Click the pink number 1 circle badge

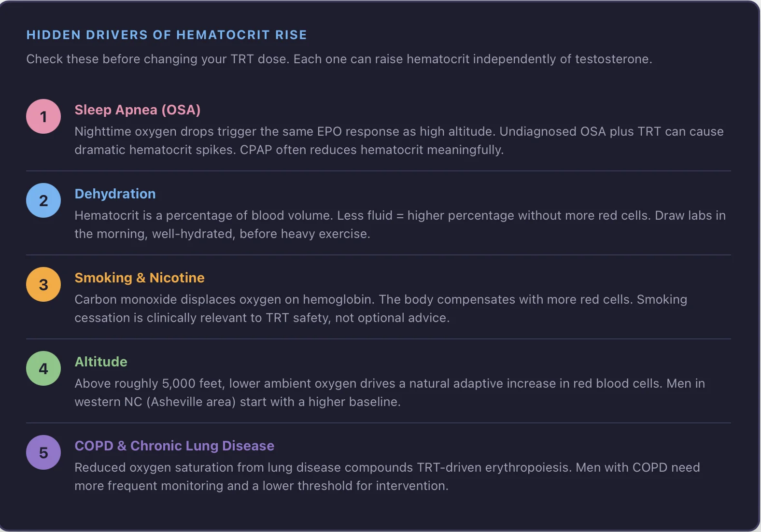point(43,116)
